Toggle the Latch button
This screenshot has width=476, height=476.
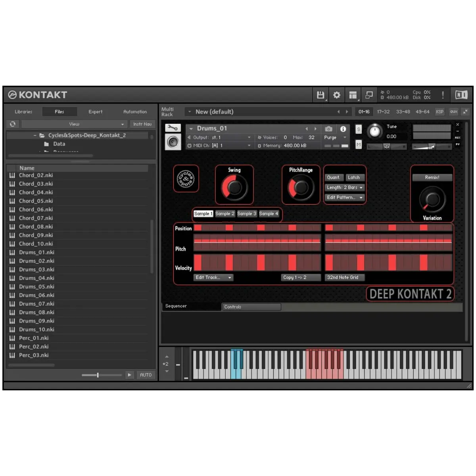pos(354,177)
